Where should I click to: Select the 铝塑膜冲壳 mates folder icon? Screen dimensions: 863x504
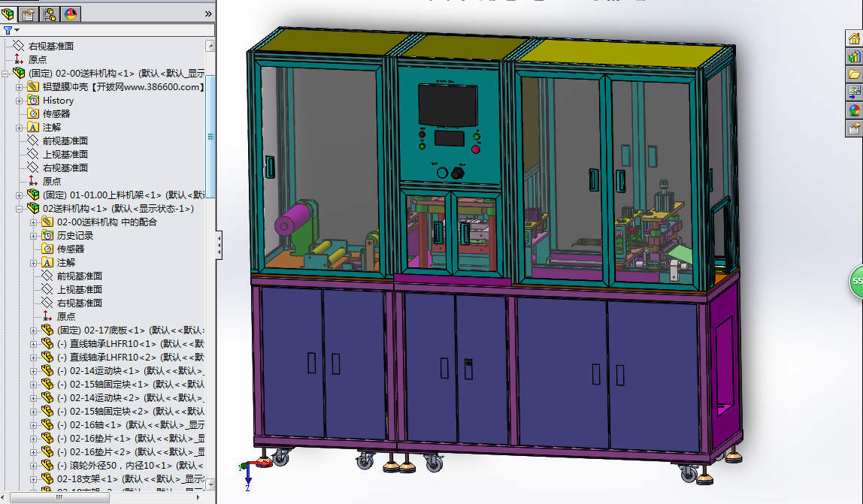pos(33,86)
